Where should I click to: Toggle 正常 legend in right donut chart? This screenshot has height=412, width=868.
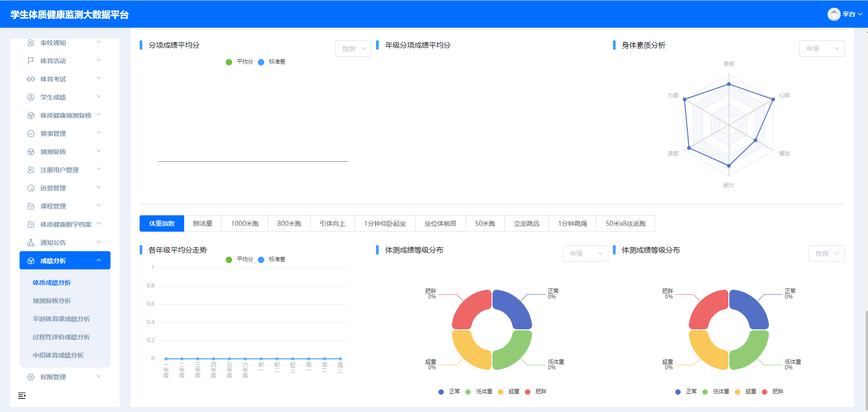tap(686, 392)
